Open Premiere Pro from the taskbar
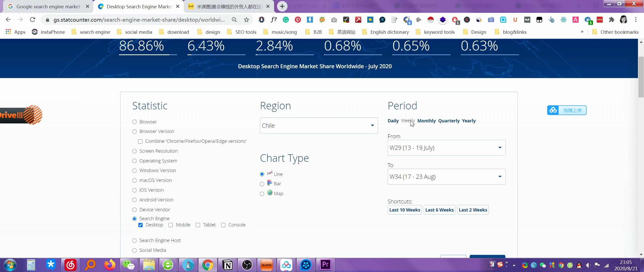 click(325, 265)
